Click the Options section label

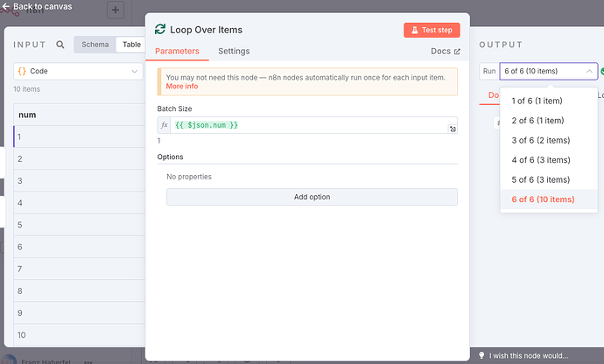(x=171, y=157)
